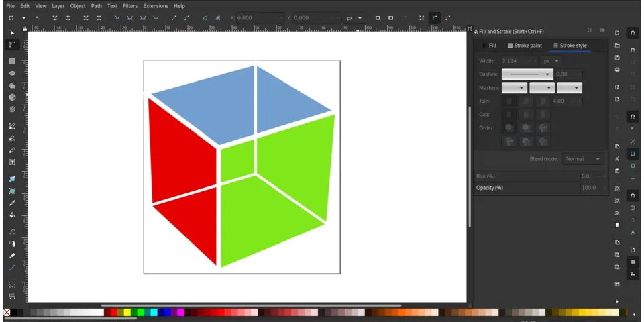This screenshot has width=644, height=322.
Task: Open px unit dropdown beside Y field
Action: (354, 18)
